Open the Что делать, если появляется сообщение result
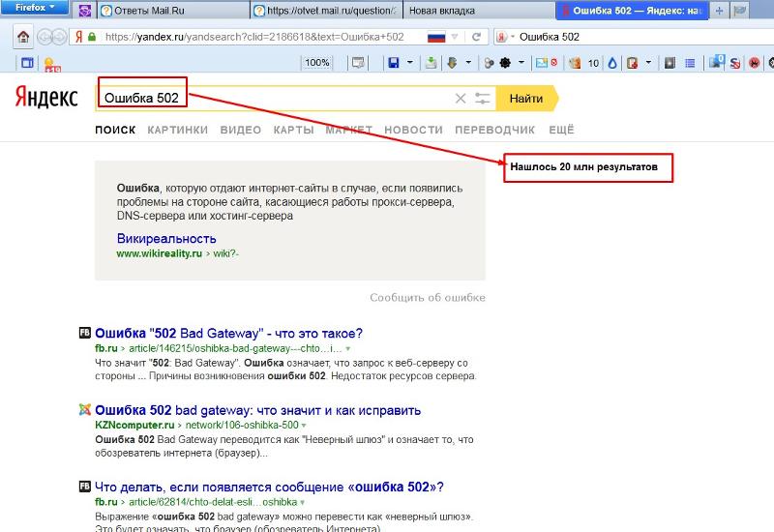Viewport: 774px width, 532px height. (269, 488)
